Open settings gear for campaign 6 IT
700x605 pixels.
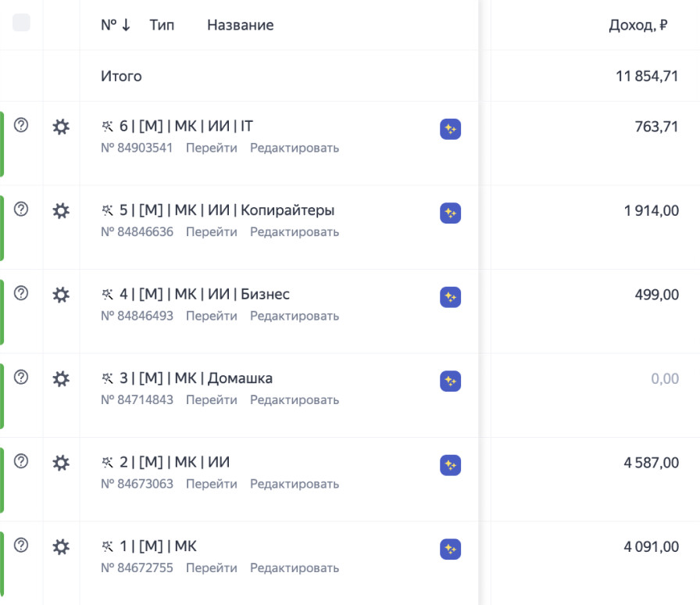pos(61,127)
